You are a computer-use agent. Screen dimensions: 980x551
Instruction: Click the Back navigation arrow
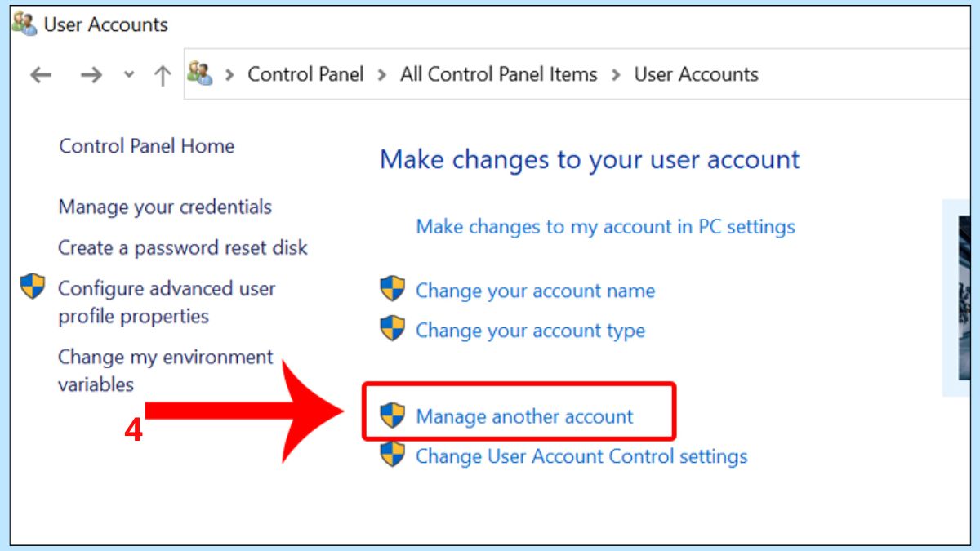pos(41,75)
